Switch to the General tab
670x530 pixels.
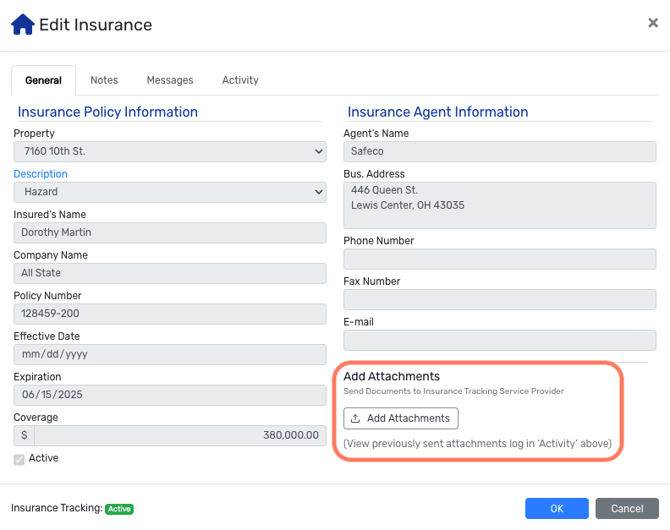click(43, 80)
